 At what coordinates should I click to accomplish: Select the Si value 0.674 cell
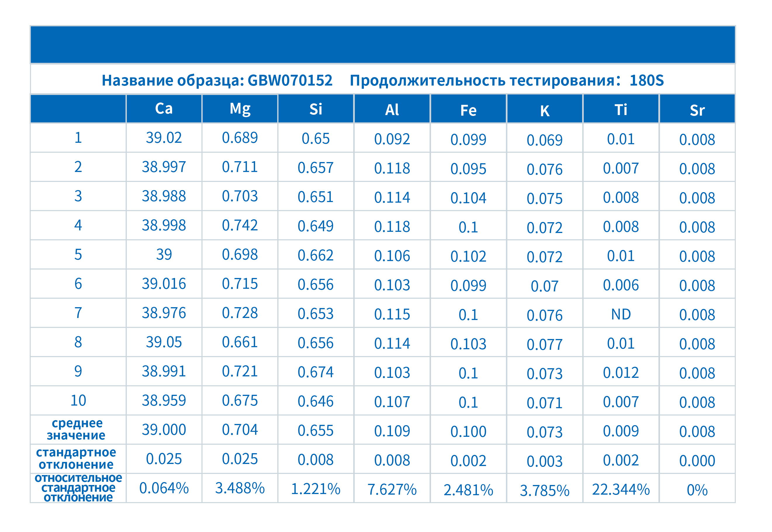[316, 372]
